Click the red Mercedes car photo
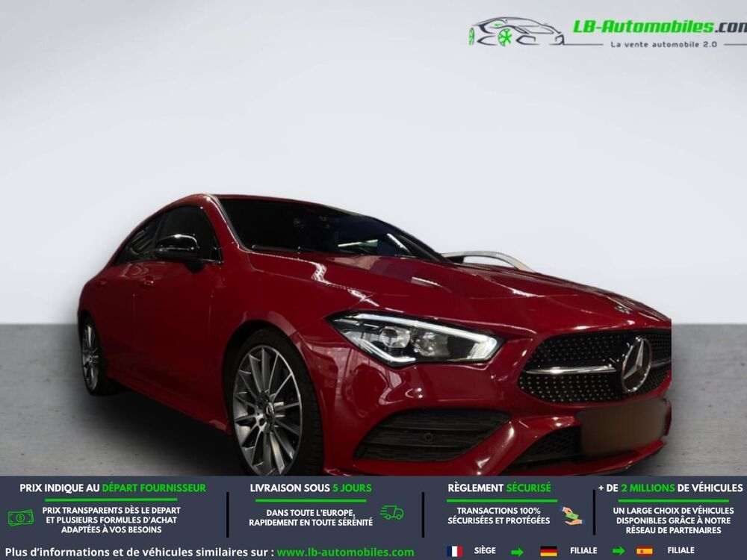The image size is (747, 560). [374, 335]
